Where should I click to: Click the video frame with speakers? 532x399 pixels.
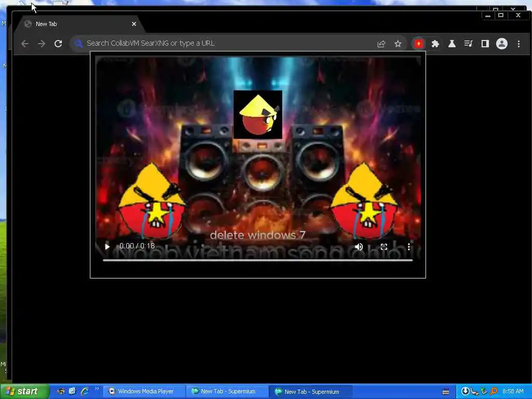(x=258, y=158)
